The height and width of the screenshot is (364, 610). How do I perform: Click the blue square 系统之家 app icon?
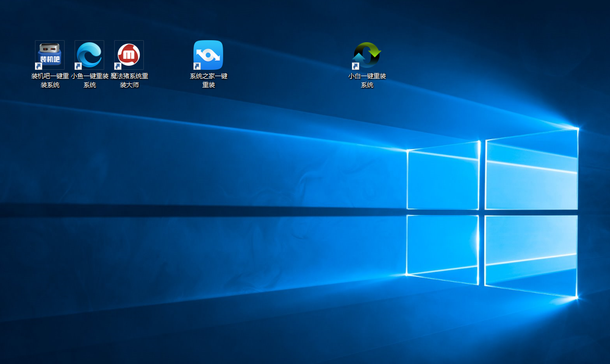[208, 54]
